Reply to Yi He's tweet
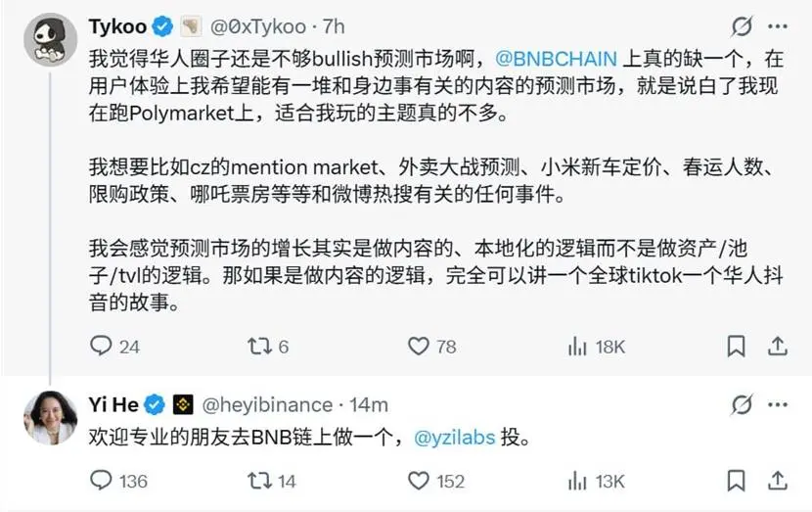812x512 pixels. pos(102,480)
